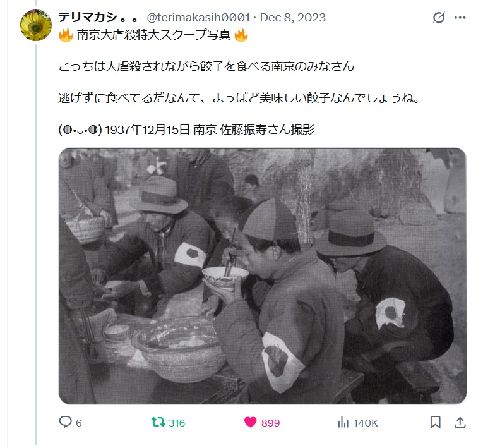483x448 pixels.
Task: Open the sunflower profile avatar
Action: pos(36,25)
